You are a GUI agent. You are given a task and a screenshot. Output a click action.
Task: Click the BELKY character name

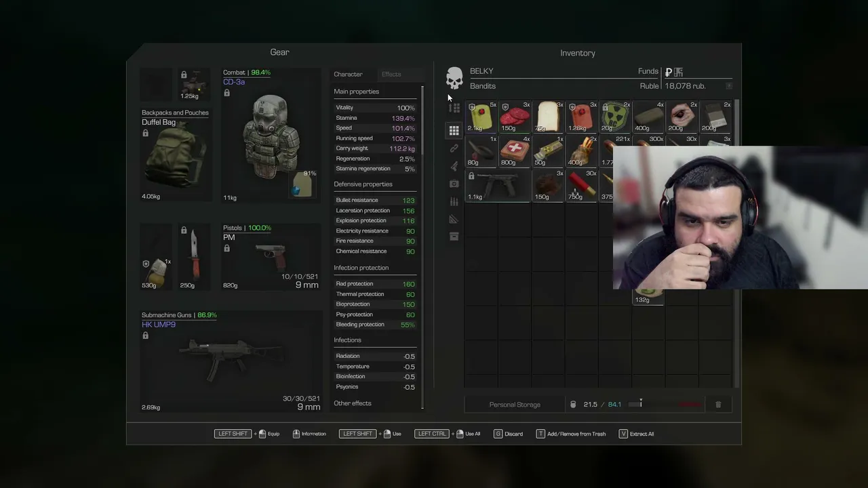pyautogui.click(x=481, y=71)
